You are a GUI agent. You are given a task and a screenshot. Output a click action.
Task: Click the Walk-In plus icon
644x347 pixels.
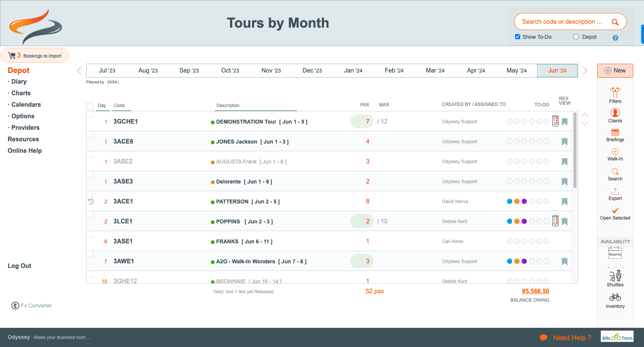click(x=615, y=152)
